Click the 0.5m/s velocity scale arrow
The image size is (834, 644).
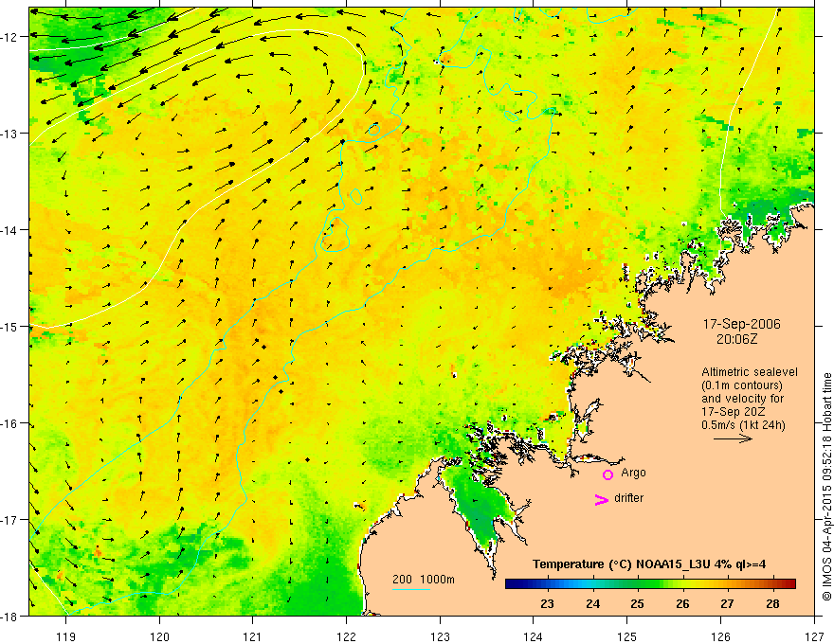[x=733, y=438]
